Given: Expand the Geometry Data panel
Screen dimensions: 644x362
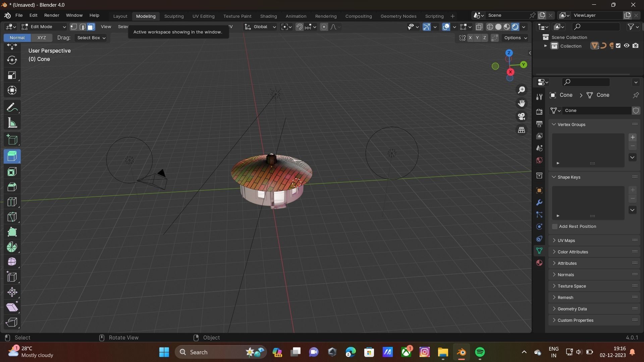Looking at the screenshot, I should (x=554, y=309).
